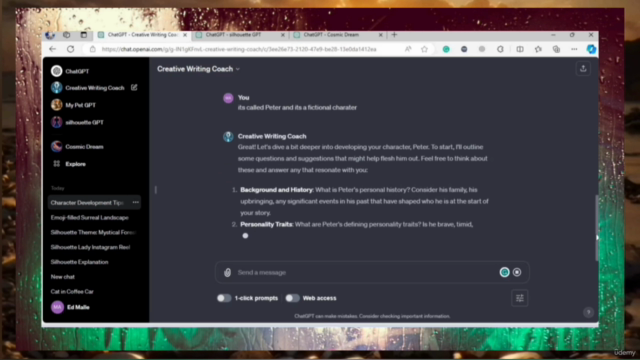
Task: Open browser settings and more menu
Action: (x=574, y=49)
